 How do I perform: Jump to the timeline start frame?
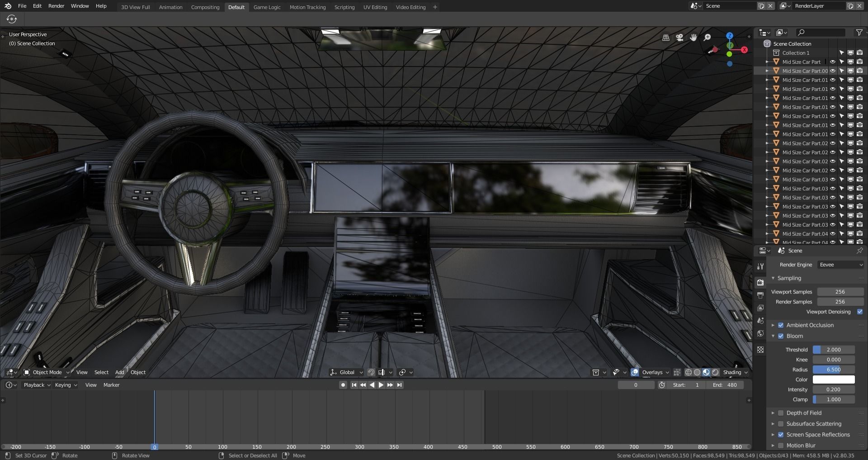[354, 385]
